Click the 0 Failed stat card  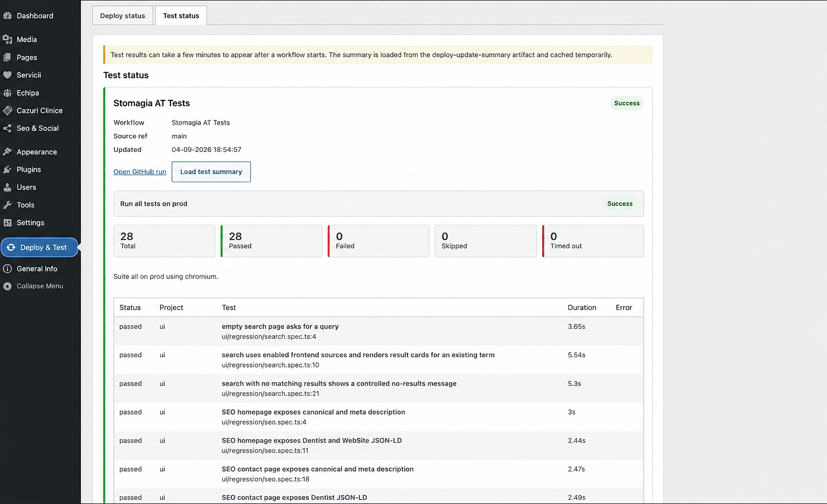[378, 241]
